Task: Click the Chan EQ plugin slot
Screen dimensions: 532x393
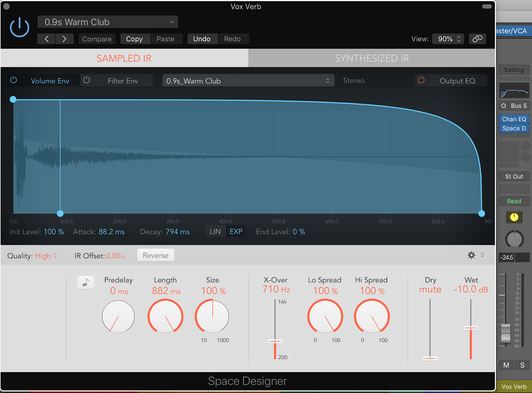Action: tap(514, 119)
